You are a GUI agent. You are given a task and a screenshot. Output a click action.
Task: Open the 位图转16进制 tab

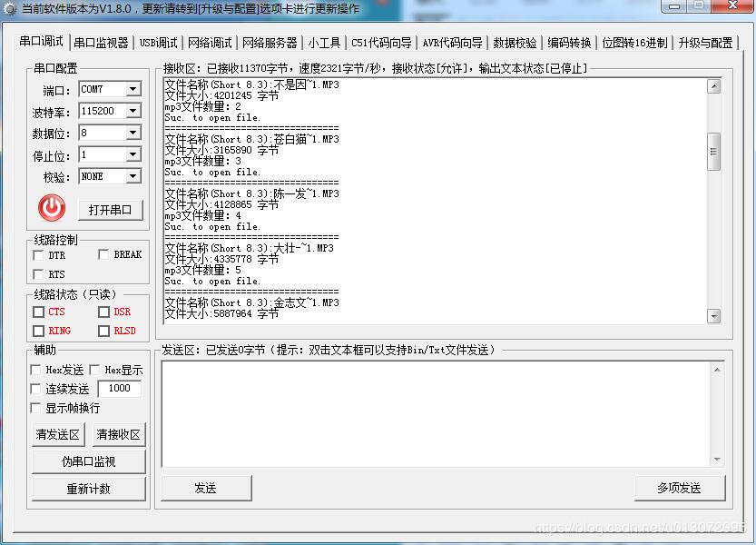[634, 43]
